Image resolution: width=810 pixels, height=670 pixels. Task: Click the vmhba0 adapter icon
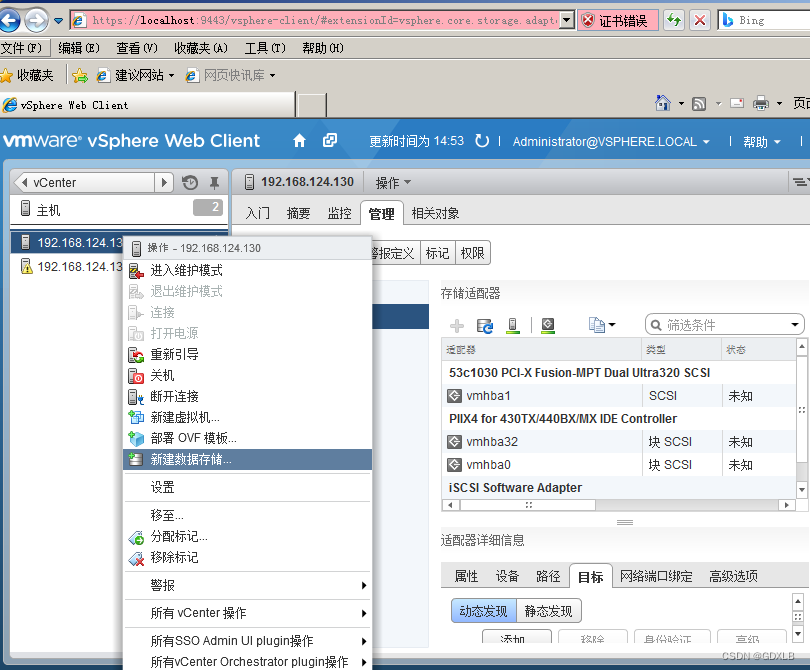point(454,465)
